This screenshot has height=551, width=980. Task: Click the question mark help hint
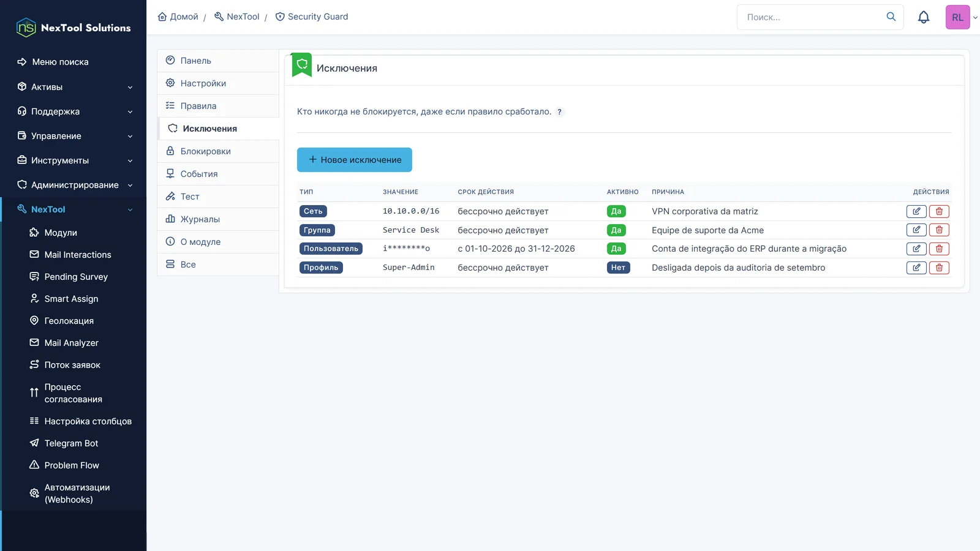point(559,112)
